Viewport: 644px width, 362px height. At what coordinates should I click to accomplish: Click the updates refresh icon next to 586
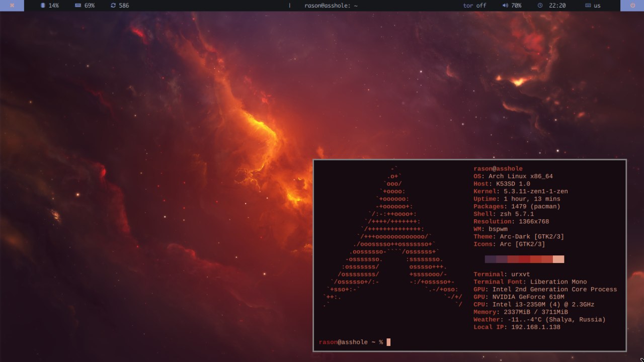[x=113, y=6]
